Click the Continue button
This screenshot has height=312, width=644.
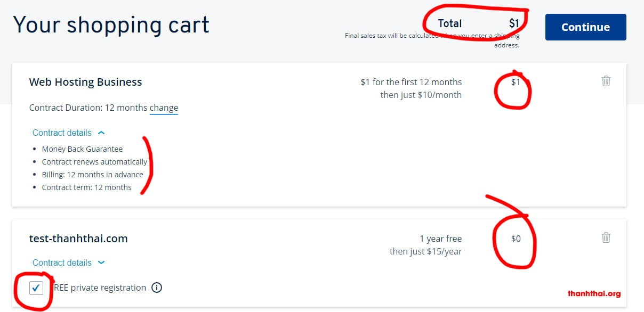point(585,27)
